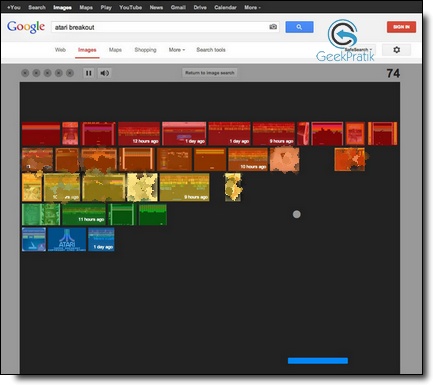Click Search in the top black bar

coord(37,7)
